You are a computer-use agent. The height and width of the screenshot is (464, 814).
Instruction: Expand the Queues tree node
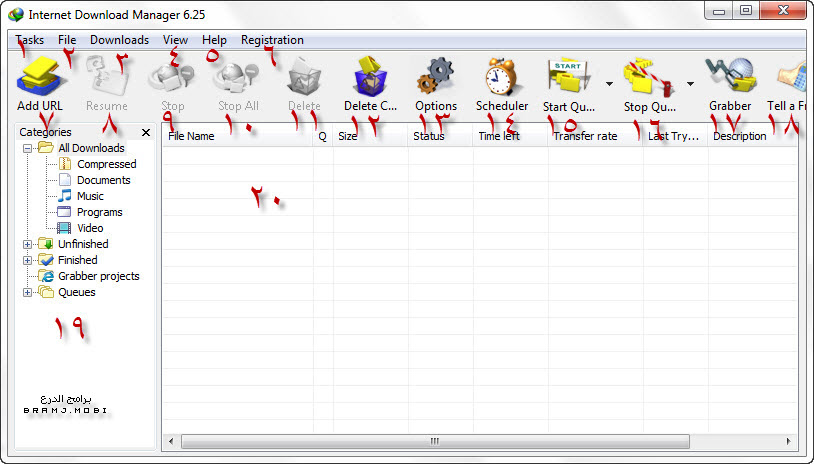(x=27, y=292)
